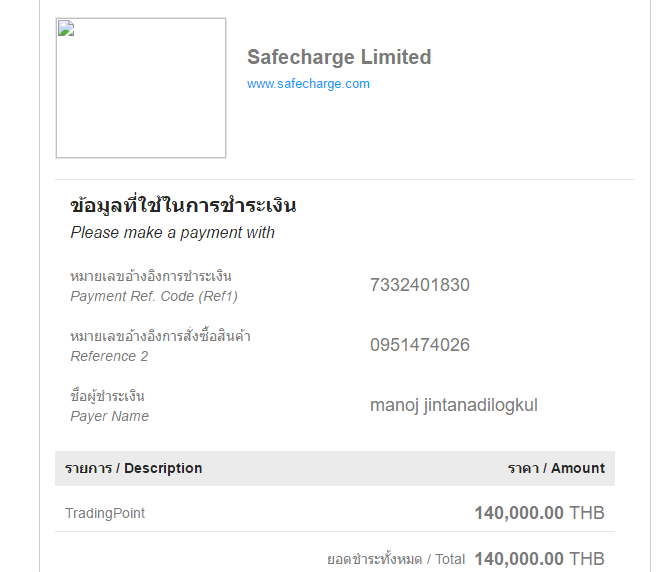Click 'Please make a payment with' subtitle

tap(172, 233)
